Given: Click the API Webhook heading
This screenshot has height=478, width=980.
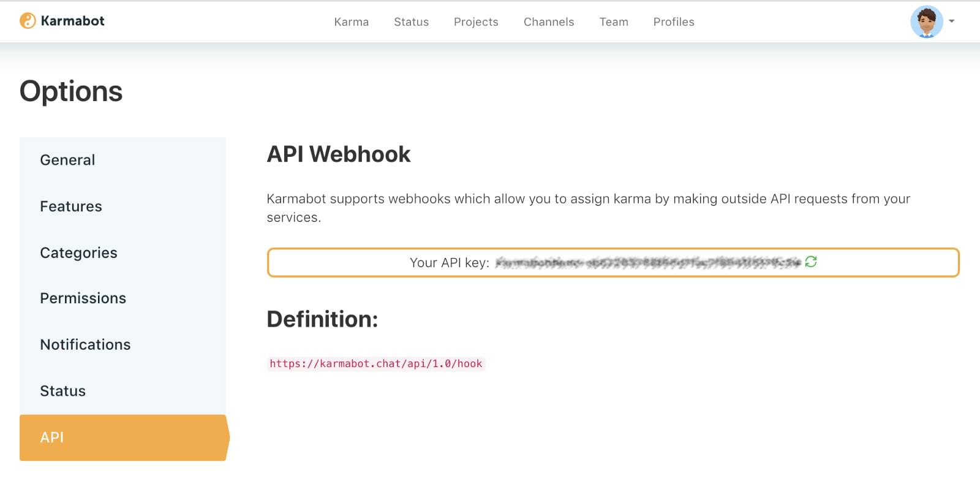Looking at the screenshot, I should [339, 154].
